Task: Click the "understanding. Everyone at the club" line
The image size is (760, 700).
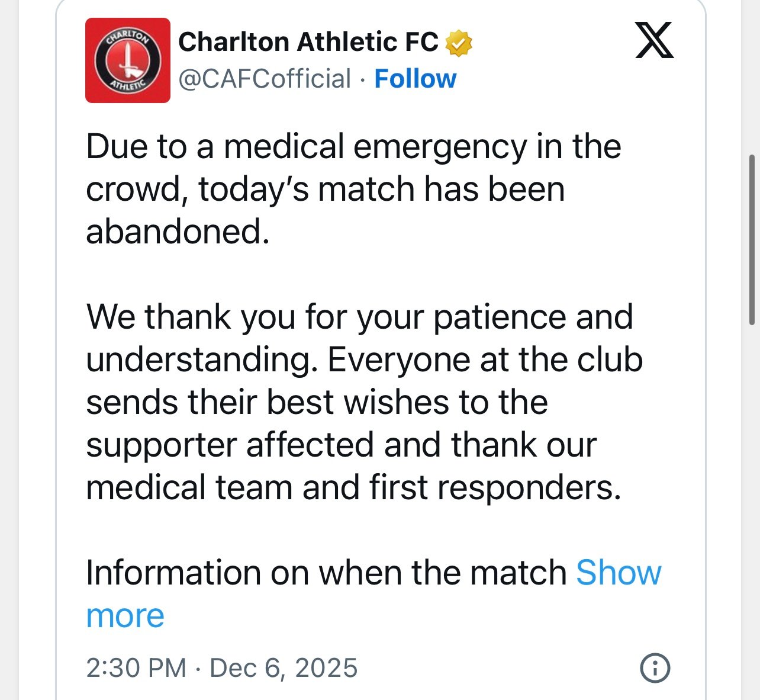Action: (x=364, y=359)
